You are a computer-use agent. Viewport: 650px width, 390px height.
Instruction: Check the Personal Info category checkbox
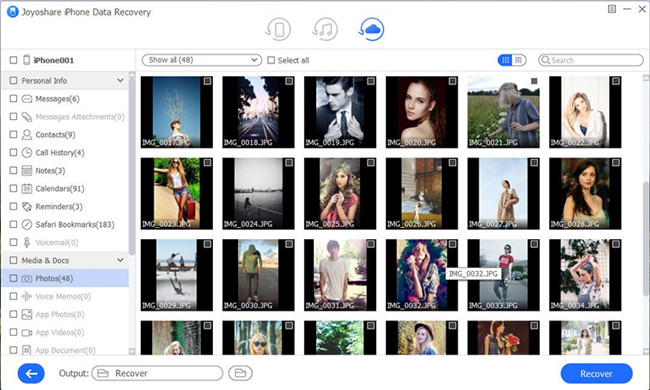click(13, 80)
